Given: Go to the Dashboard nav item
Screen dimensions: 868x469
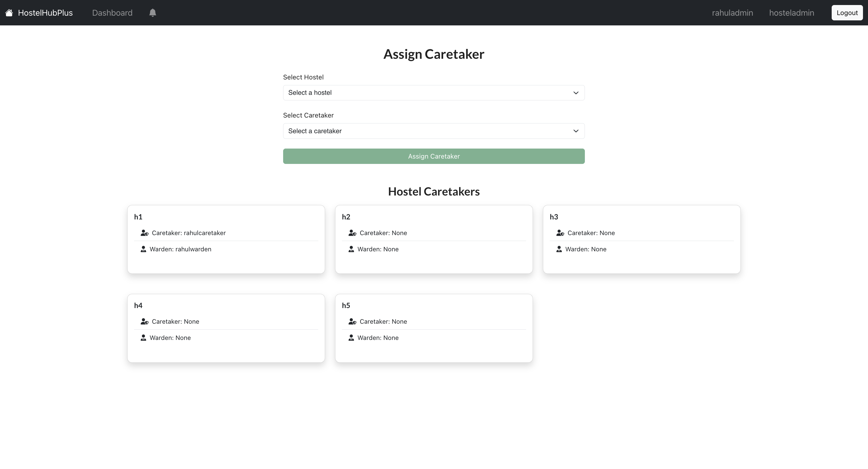Looking at the screenshot, I should 112,13.
